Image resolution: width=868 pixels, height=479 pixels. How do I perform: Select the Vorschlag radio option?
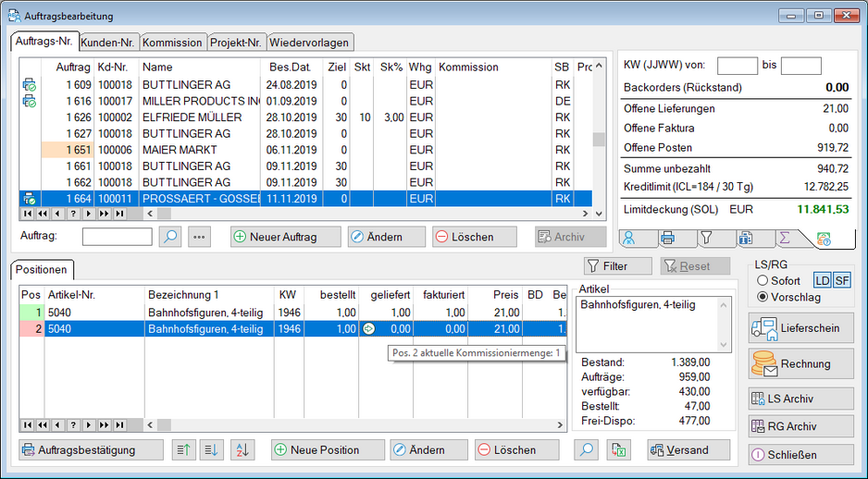[x=763, y=297]
